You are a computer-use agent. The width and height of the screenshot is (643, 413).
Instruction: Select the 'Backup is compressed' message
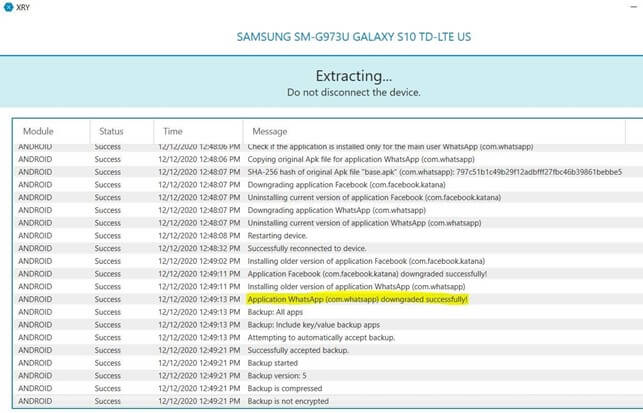pyautogui.click(x=285, y=388)
